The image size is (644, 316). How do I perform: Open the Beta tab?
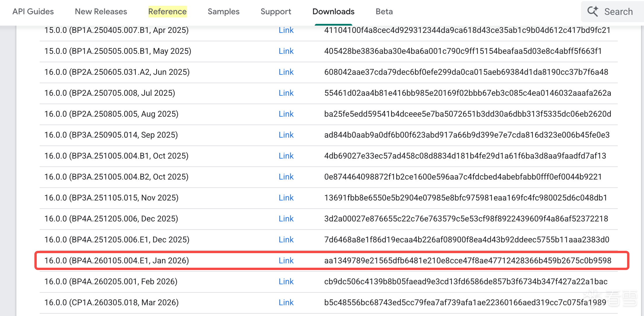click(384, 12)
